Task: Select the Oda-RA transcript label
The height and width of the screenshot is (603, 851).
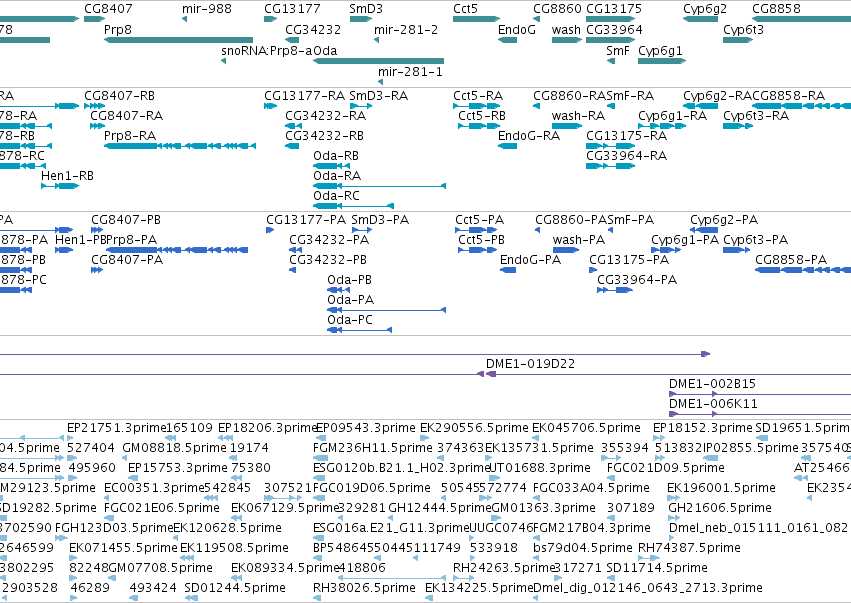Action: [x=337, y=176]
